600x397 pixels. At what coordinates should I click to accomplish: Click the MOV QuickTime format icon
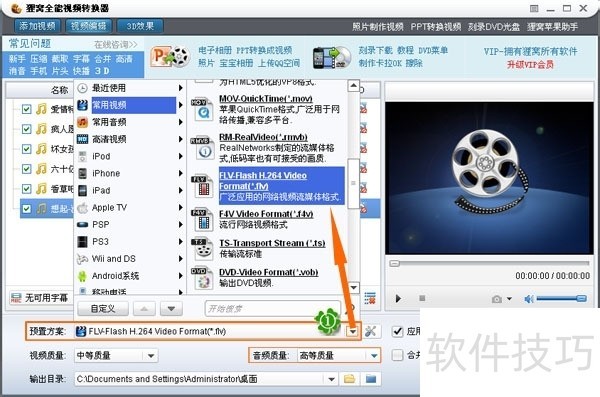pyautogui.click(x=202, y=110)
